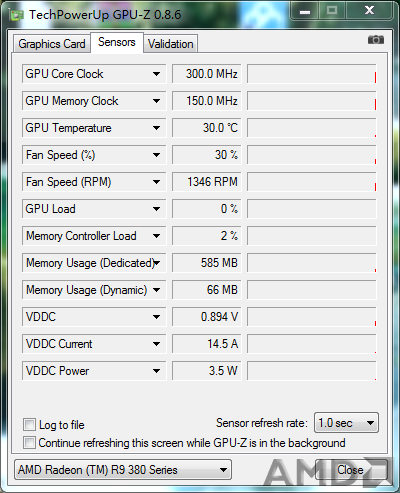Click the GPU Core Clock history graph
Image resolution: width=400 pixels, height=493 pixels.
click(x=312, y=74)
